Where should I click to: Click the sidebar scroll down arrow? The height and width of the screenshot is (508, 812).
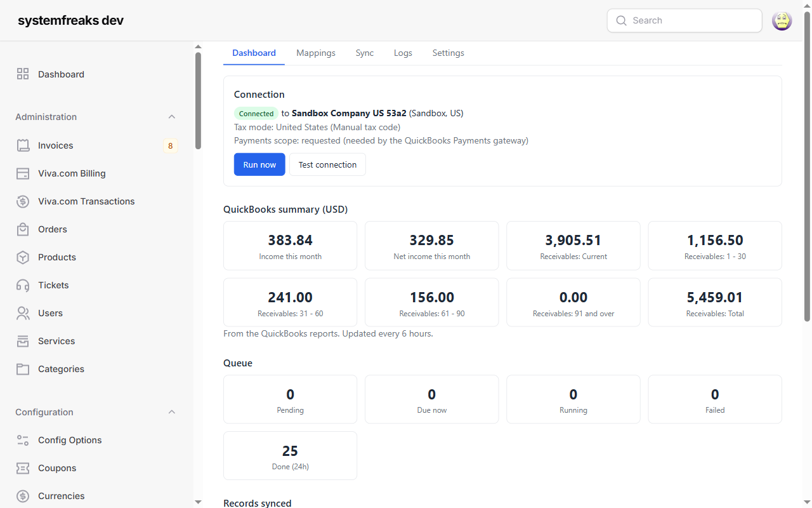(198, 502)
